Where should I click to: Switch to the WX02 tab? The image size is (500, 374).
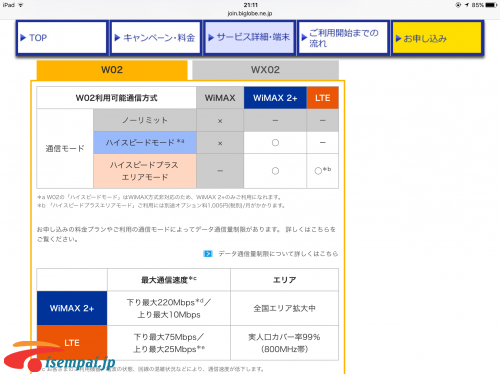pos(265,70)
